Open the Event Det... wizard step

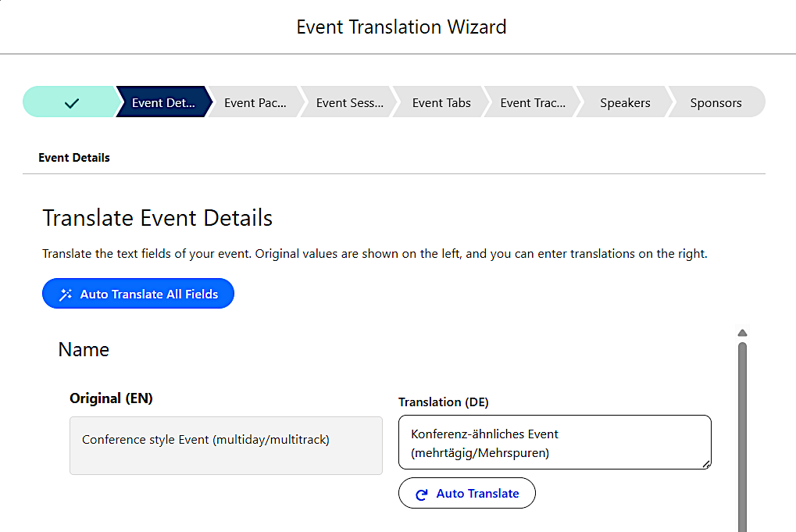(x=163, y=102)
